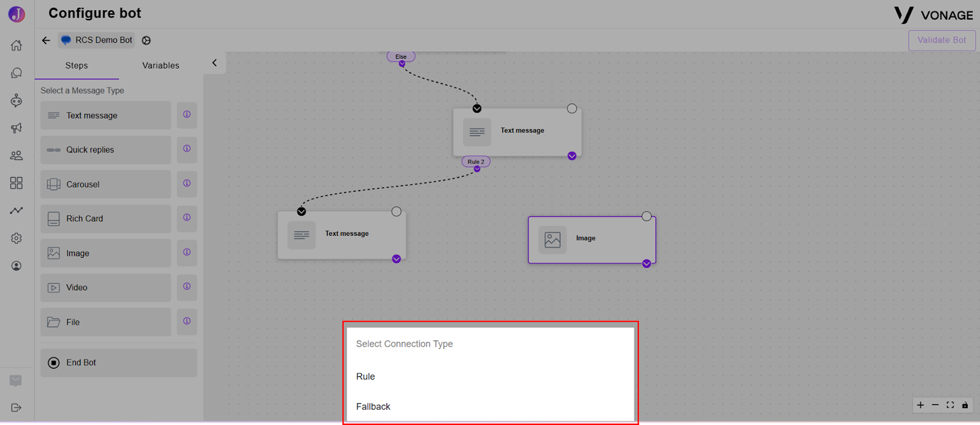Click the Validate Bot button

941,40
